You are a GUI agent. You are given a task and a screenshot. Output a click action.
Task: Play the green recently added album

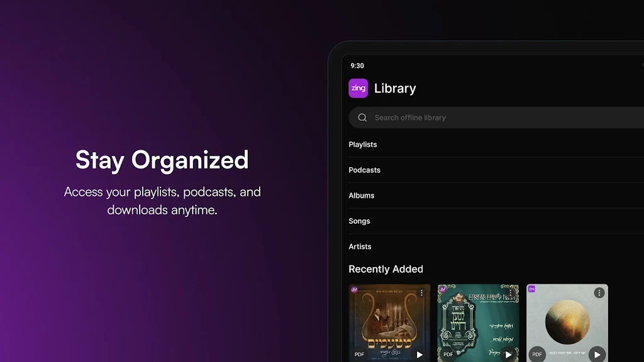(x=508, y=354)
